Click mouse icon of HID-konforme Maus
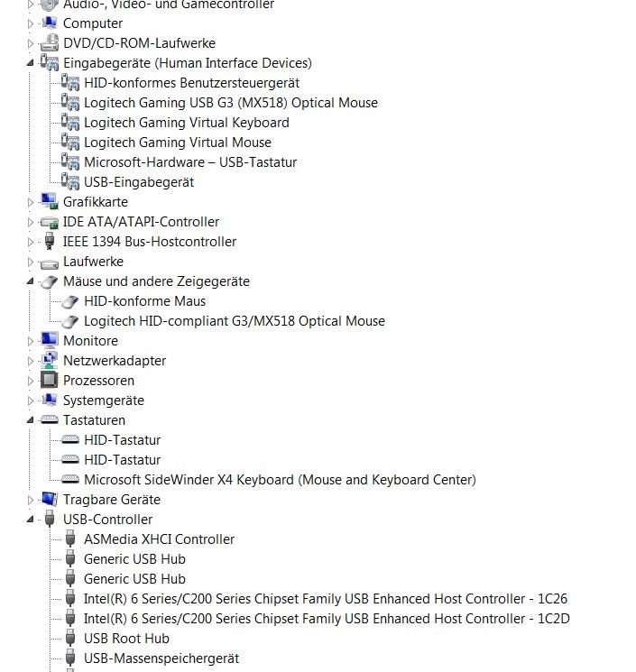 (x=69, y=301)
